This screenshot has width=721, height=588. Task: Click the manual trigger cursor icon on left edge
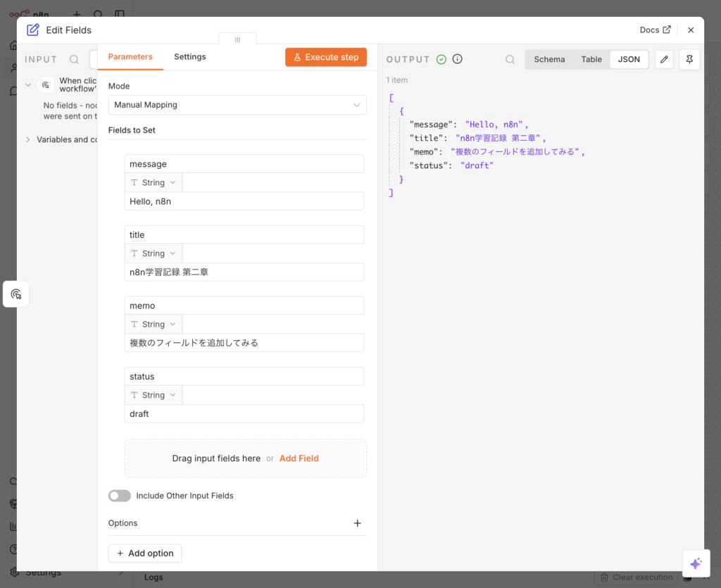pyautogui.click(x=16, y=294)
